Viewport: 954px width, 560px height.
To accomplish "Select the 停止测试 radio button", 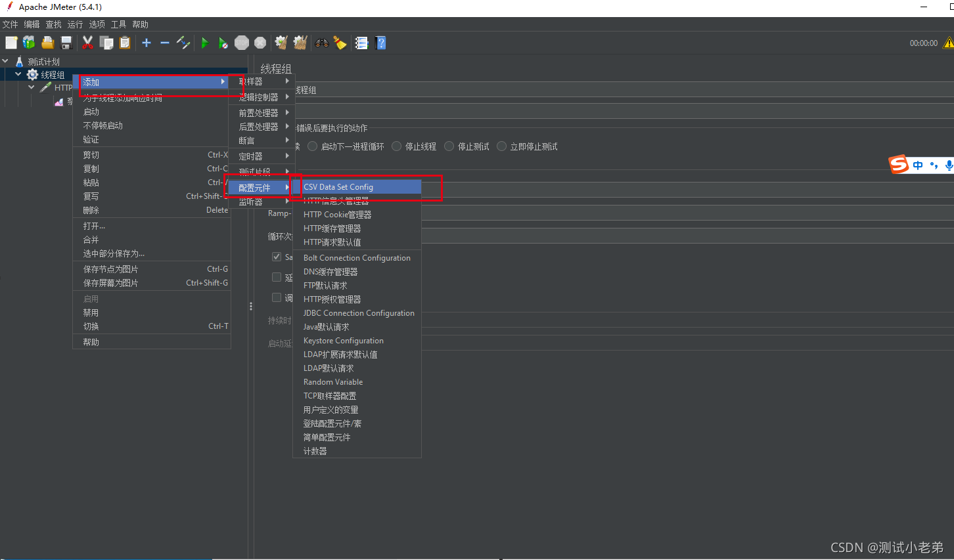I will click(x=449, y=146).
